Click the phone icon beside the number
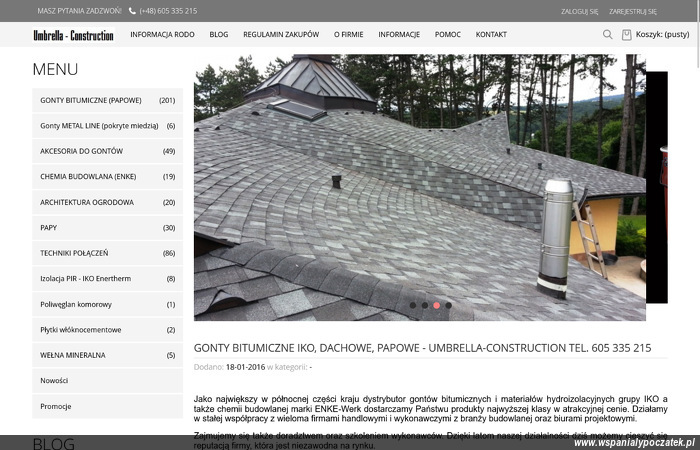 132,11
